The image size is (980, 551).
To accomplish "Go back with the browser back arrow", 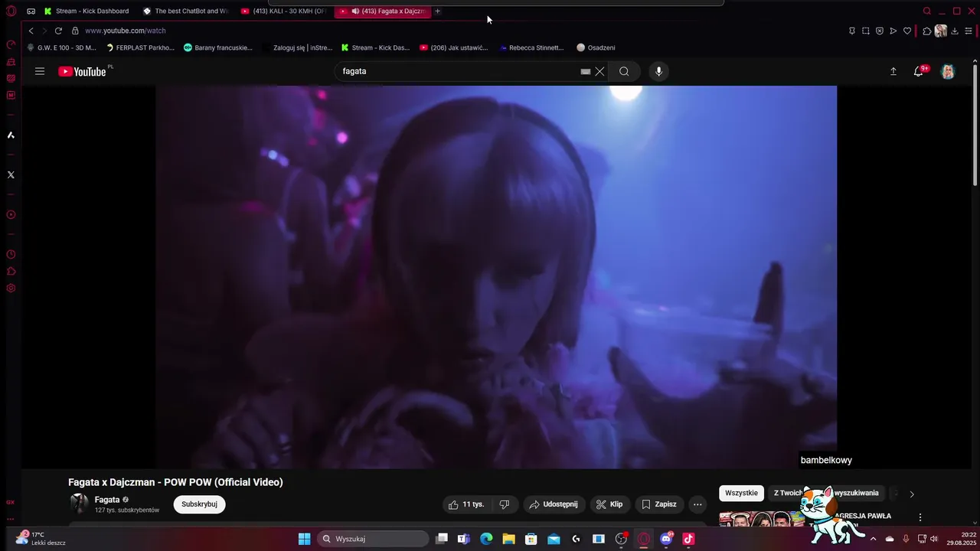I will 31,31.
